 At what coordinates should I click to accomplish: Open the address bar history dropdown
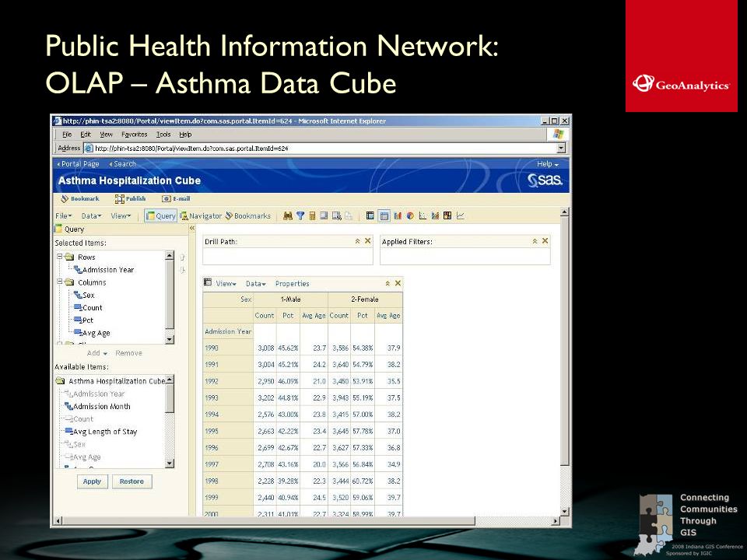pyautogui.click(x=561, y=148)
